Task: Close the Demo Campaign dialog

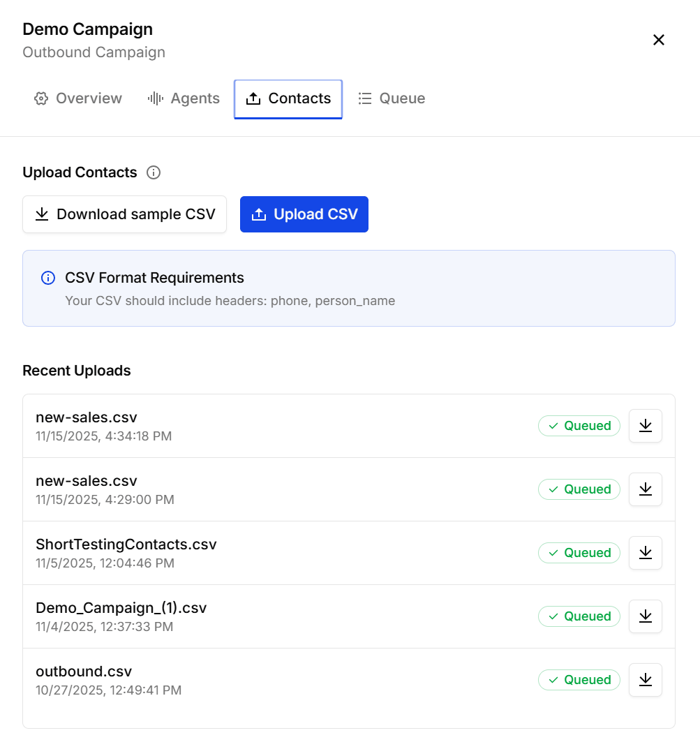Action: tap(659, 40)
